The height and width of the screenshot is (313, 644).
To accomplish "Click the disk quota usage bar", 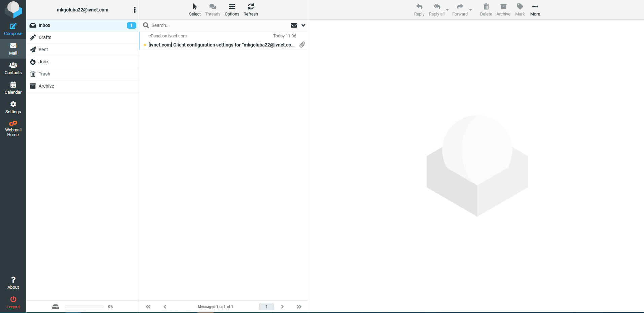I will 84,307.
